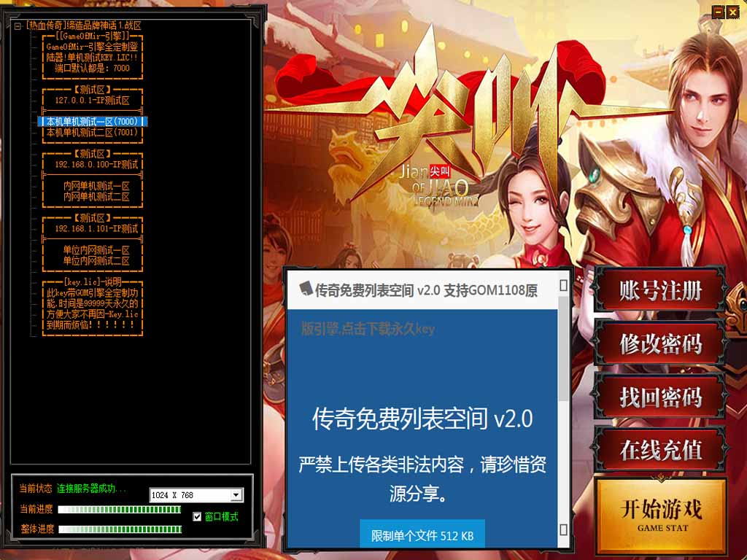Click the GameOfMir-引擎全定制登 line
The image size is (747, 560).
pyautogui.click(x=93, y=47)
